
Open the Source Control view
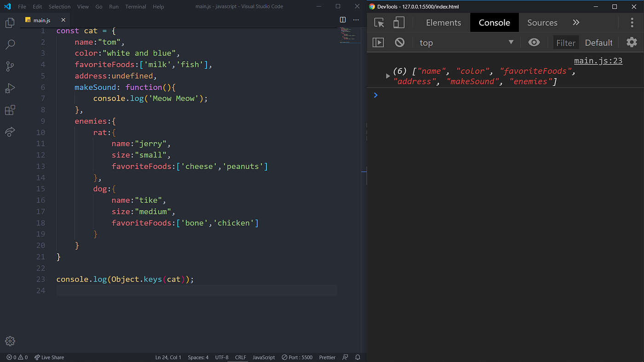click(10, 66)
